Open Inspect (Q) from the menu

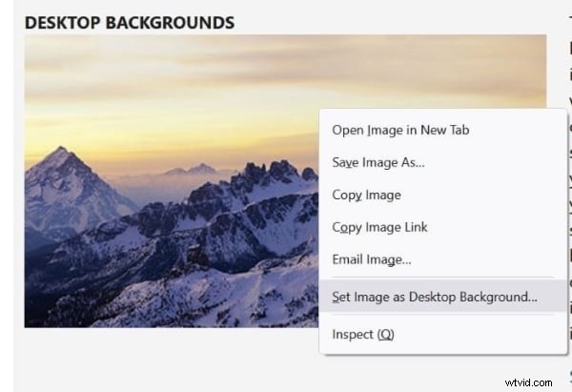coord(362,335)
